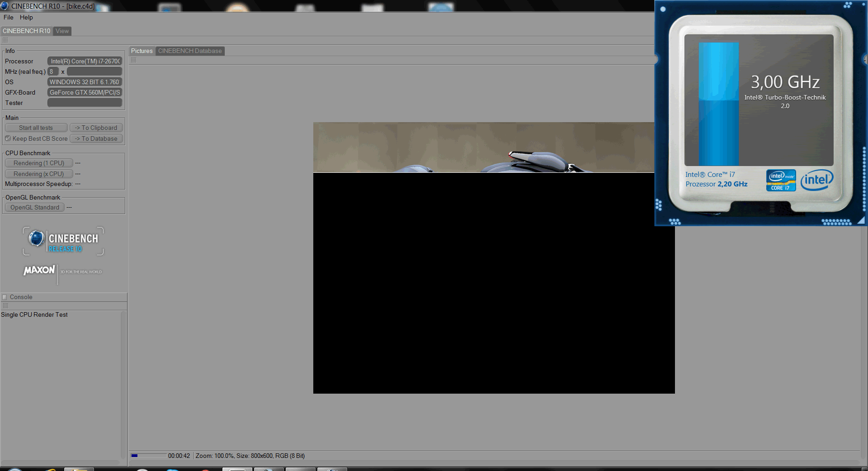This screenshot has width=868, height=471.
Task: Click the Intel Core i7 badge in widget
Action: click(x=781, y=181)
